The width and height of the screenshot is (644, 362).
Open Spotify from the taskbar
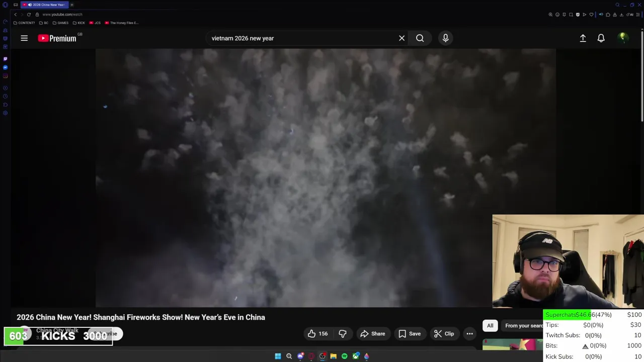pos(344,356)
